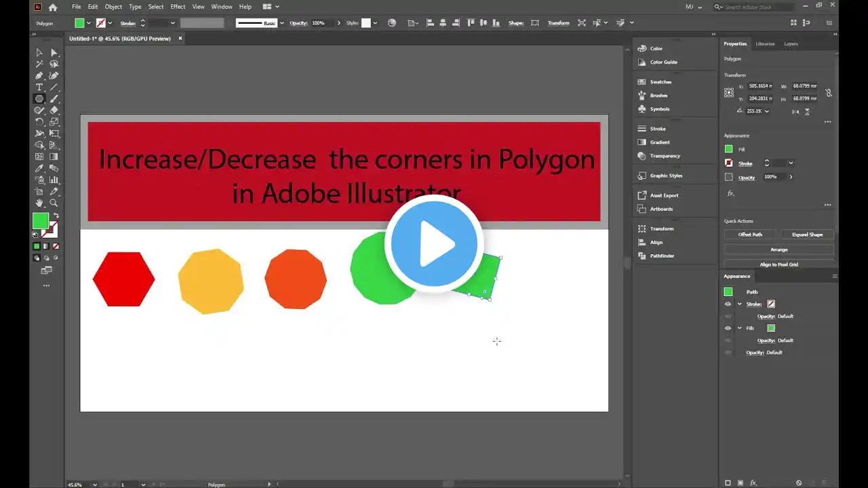Set the fill mode to None
Screen dimensions: 868x488
[x=56, y=246]
